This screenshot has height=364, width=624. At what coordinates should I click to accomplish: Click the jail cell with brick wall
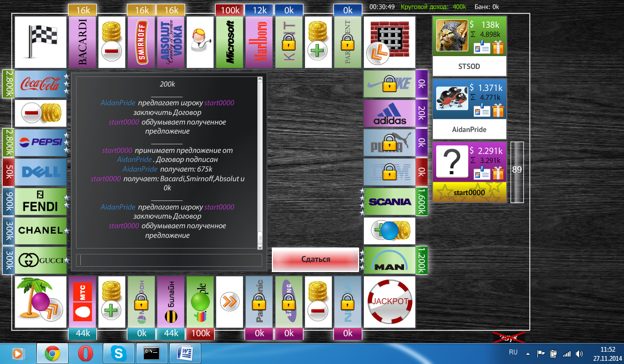point(389,42)
